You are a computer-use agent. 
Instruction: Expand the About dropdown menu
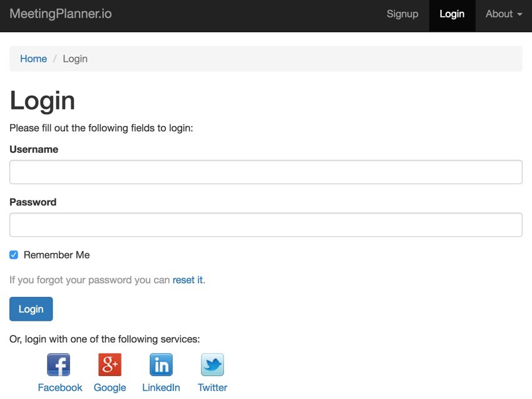pyautogui.click(x=503, y=14)
